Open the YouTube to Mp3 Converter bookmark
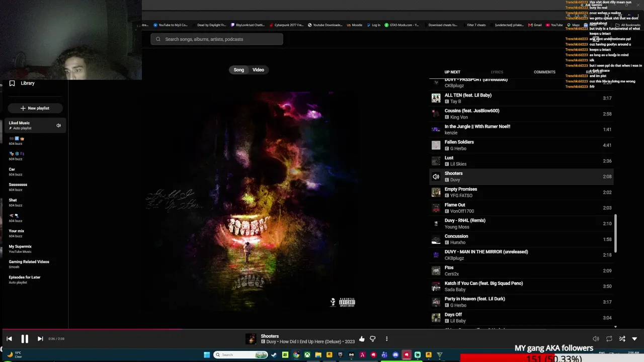Screen dimensions: 644x362 tap(171, 25)
